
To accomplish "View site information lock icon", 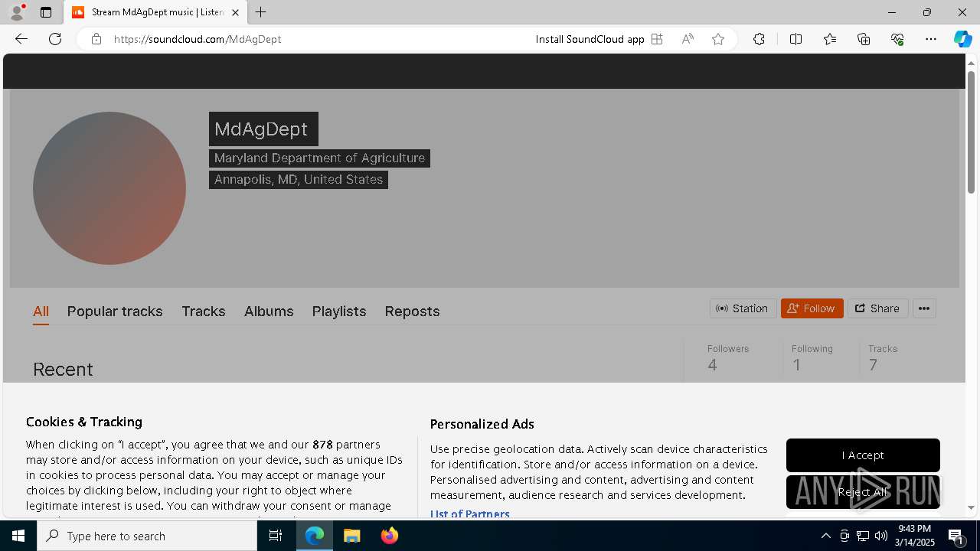I will point(96,39).
